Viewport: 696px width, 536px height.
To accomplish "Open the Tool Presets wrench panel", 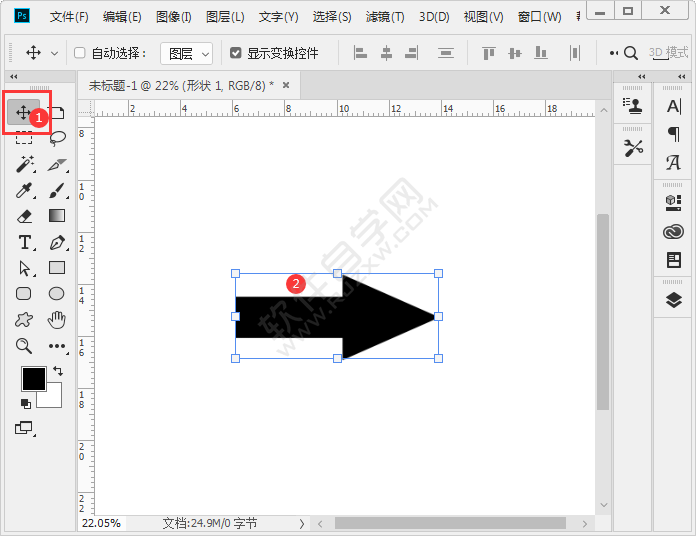I will point(633,148).
